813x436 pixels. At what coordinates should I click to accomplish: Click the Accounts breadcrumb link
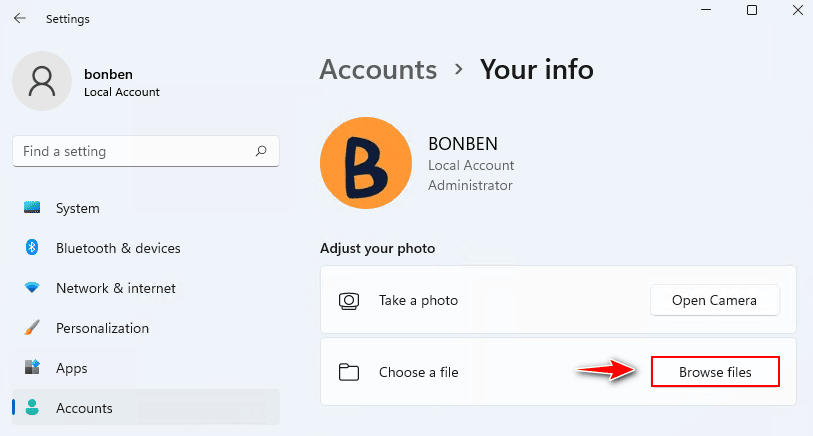378,70
